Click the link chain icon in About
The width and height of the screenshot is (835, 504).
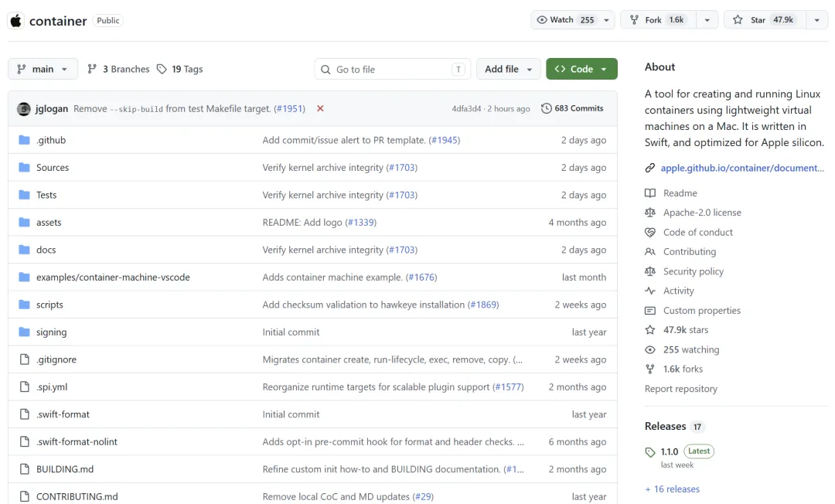pyautogui.click(x=650, y=169)
